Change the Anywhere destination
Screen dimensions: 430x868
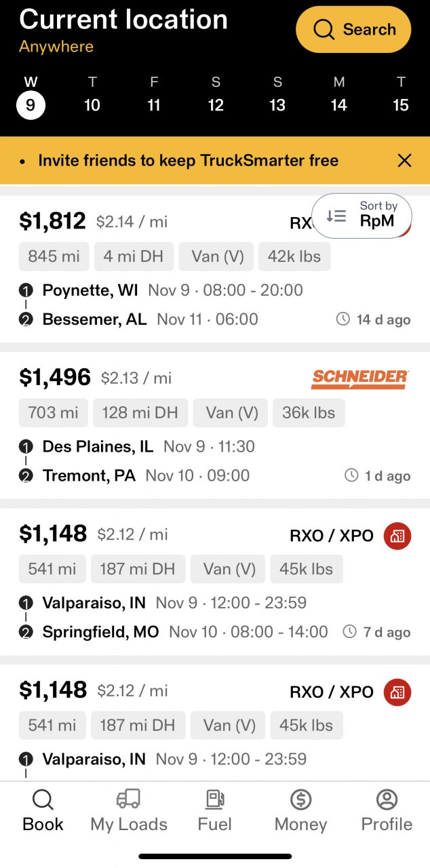click(x=56, y=47)
